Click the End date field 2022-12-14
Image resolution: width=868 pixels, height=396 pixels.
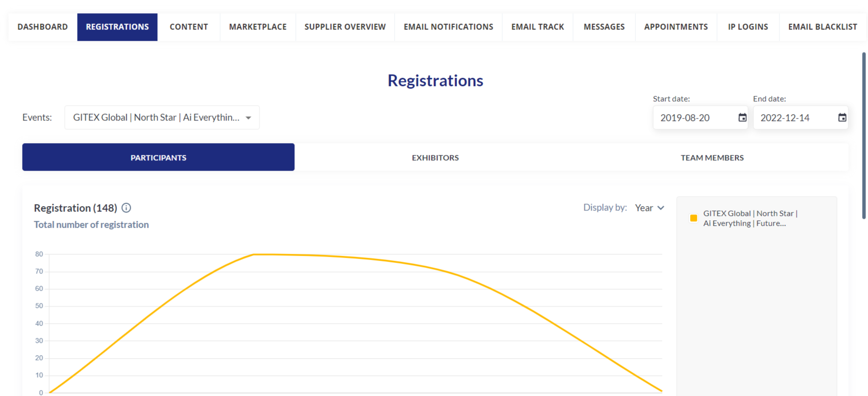pyautogui.click(x=801, y=118)
